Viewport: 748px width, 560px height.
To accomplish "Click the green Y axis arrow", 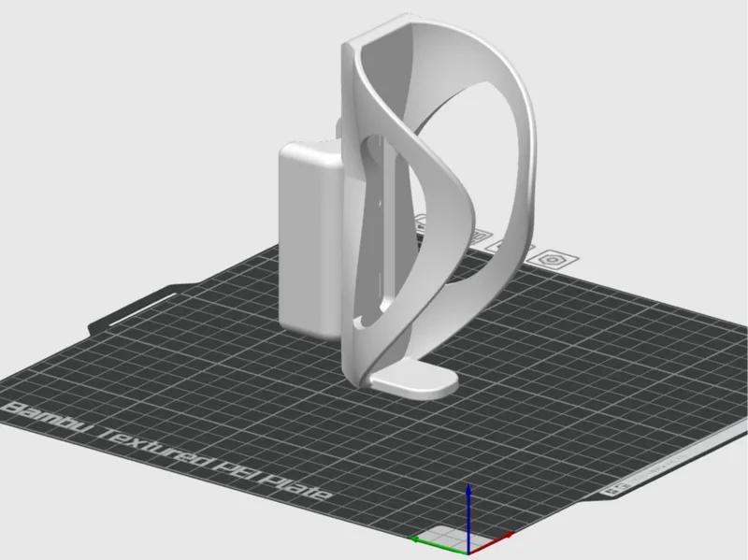I will click(439, 545).
